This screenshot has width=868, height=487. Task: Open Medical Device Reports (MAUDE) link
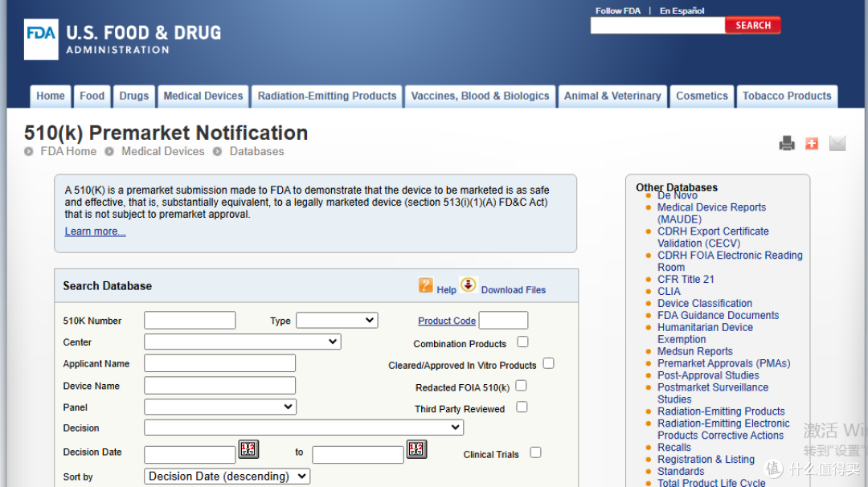[x=711, y=213]
